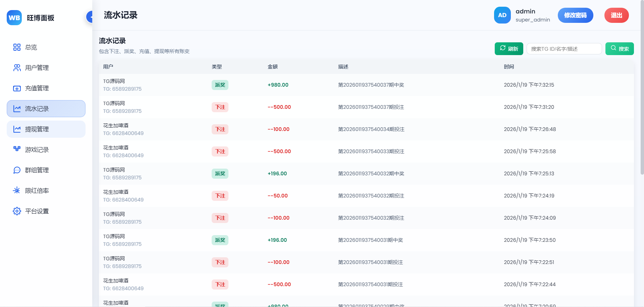The image size is (644, 307).
Task: Click the 用户管理 users icon
Action: click(17, 68)
